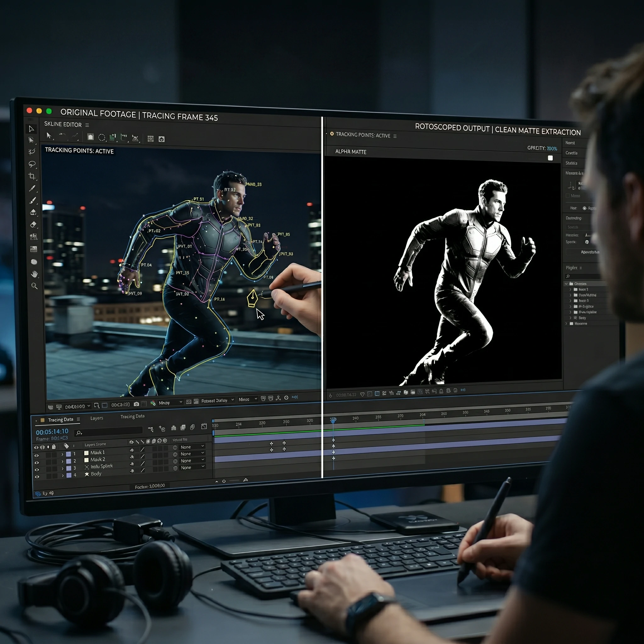
Task: Click the Nomst entry in right panel
Action: point(570,143)
